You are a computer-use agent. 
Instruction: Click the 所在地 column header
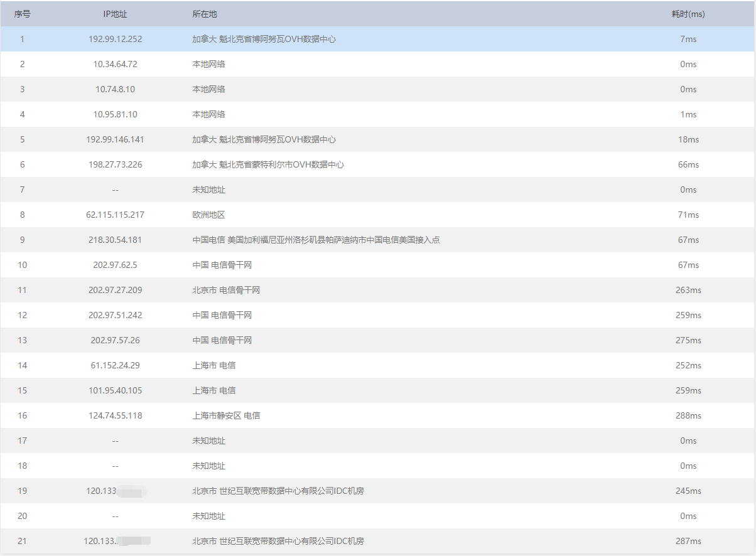(x=205, y=14)
